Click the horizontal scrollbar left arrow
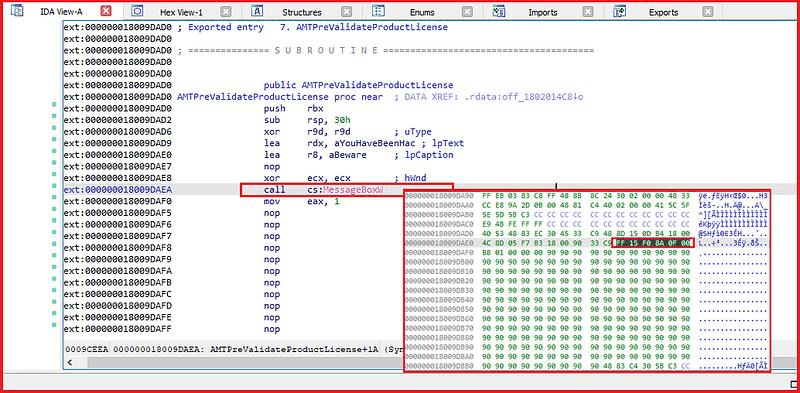The image size is (800, 393). (x=70, y=362)
